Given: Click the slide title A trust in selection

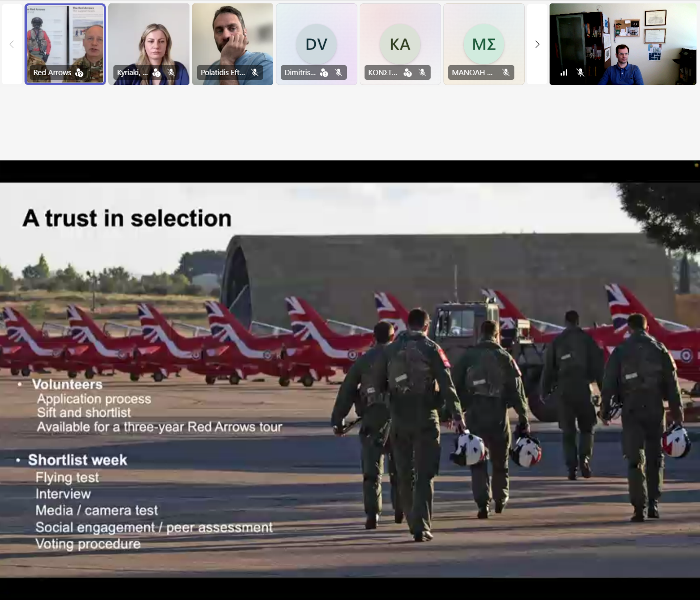Looking at the screenshot, I should pyautogui.click(x=127, y=218).
